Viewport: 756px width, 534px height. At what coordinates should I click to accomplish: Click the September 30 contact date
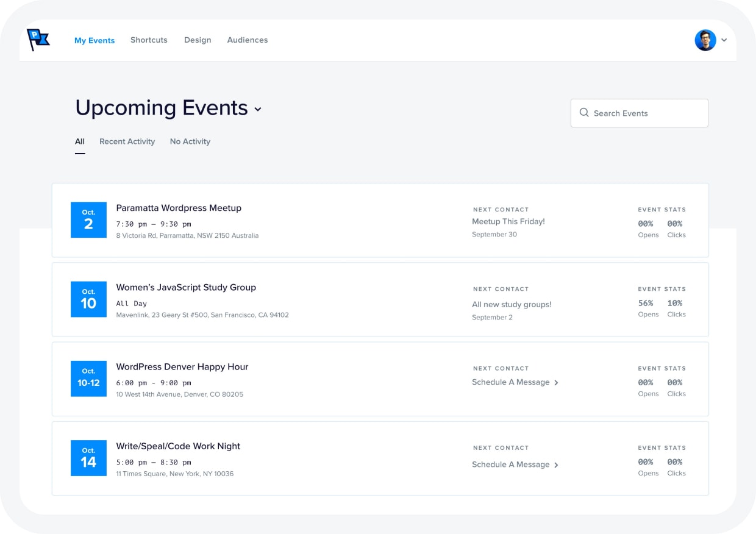pos(494,235)
